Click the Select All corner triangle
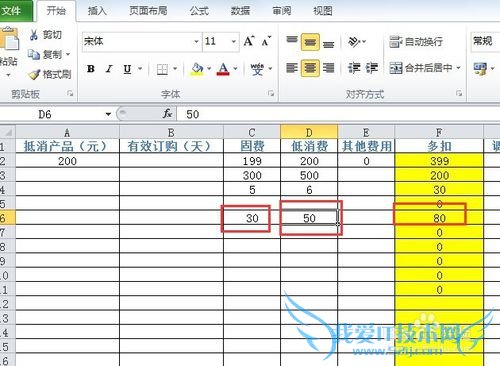Viewport: 500px width, 366px height. pyautogui.click(x=7, y=133)
